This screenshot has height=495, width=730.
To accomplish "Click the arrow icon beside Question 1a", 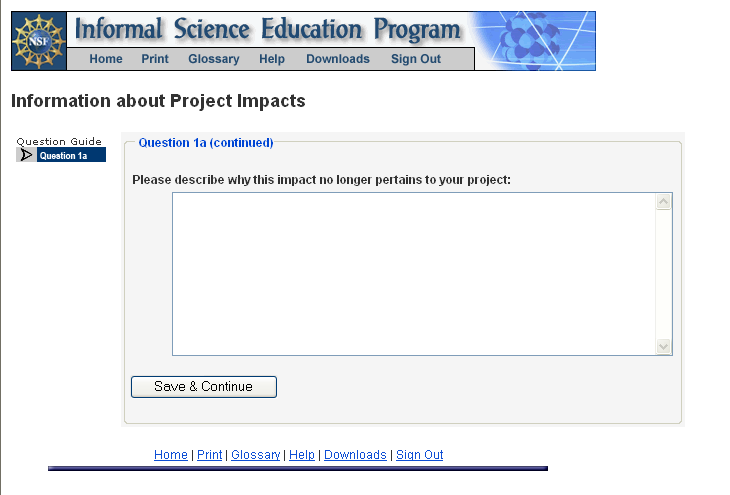I will coord(26,155).
